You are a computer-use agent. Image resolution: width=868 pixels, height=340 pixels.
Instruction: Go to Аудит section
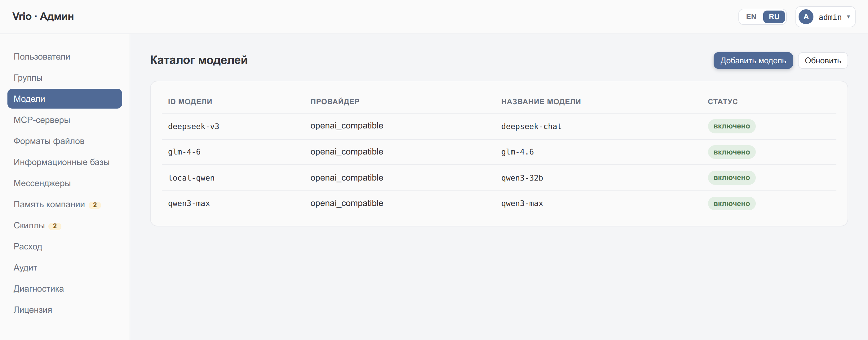(x=65, y=267)
